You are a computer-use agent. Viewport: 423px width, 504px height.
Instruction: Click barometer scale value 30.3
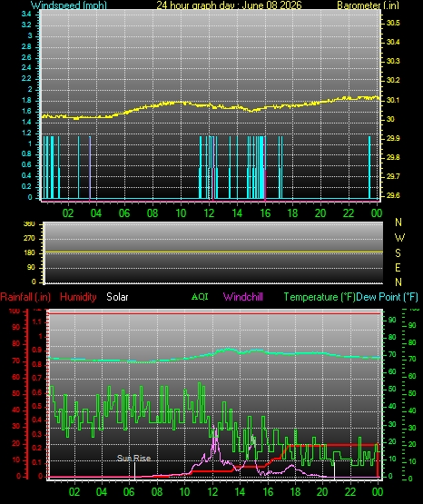click(x=393, y=61)
